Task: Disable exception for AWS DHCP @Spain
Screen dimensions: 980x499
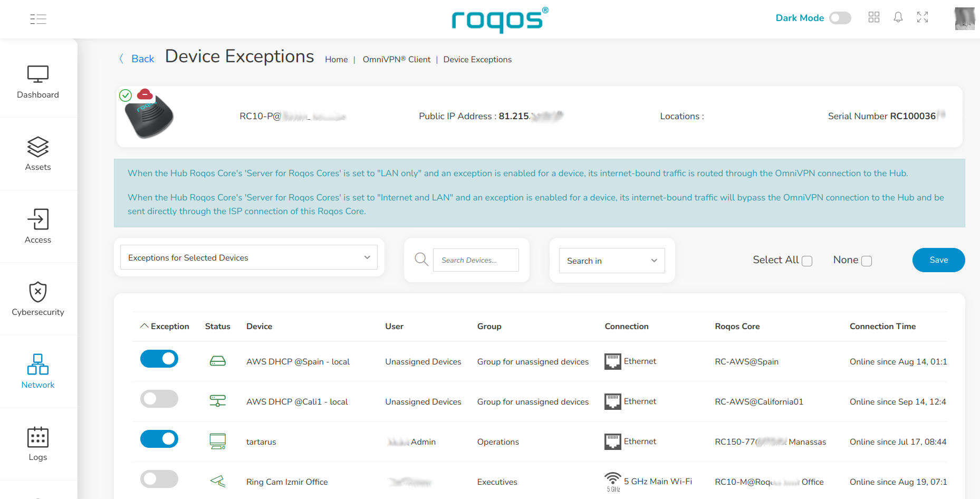Action: 159,359
